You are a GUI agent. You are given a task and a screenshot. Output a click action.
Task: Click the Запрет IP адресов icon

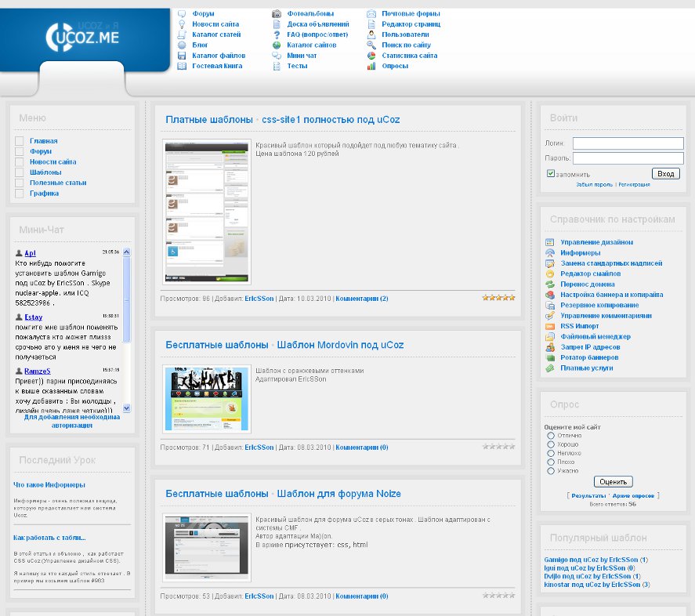point(549,347)
